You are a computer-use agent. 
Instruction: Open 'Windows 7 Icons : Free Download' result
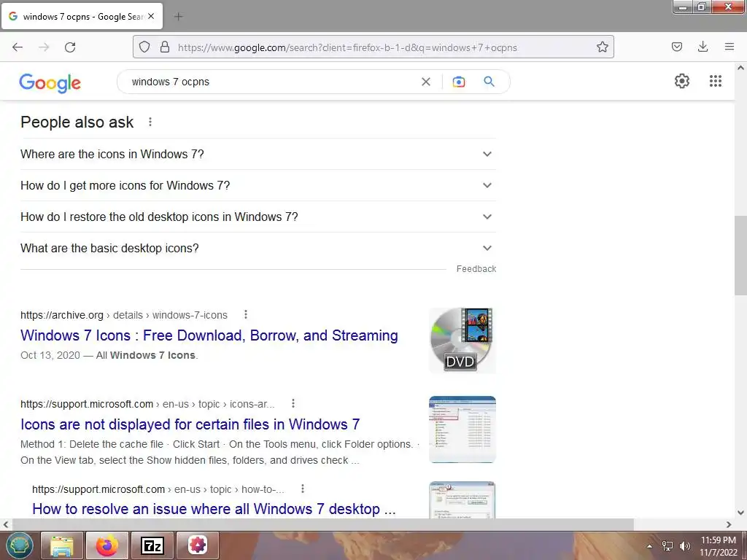click(x=209, y=335)
